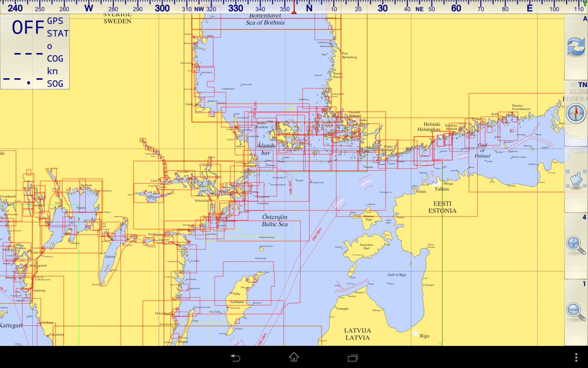The width and height of the screenshot is (588, 368).
Task: Tap the NE mark on compass bar
Action: [419, 9]
